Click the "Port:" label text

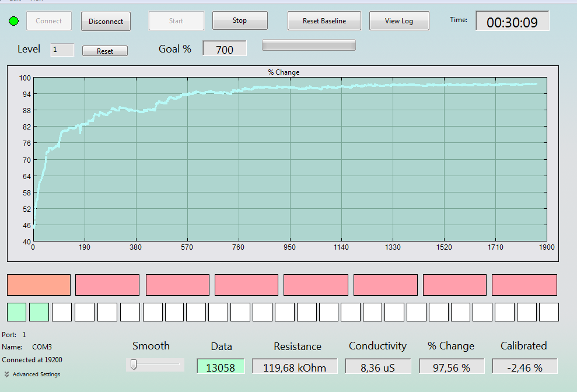(9, 335)
